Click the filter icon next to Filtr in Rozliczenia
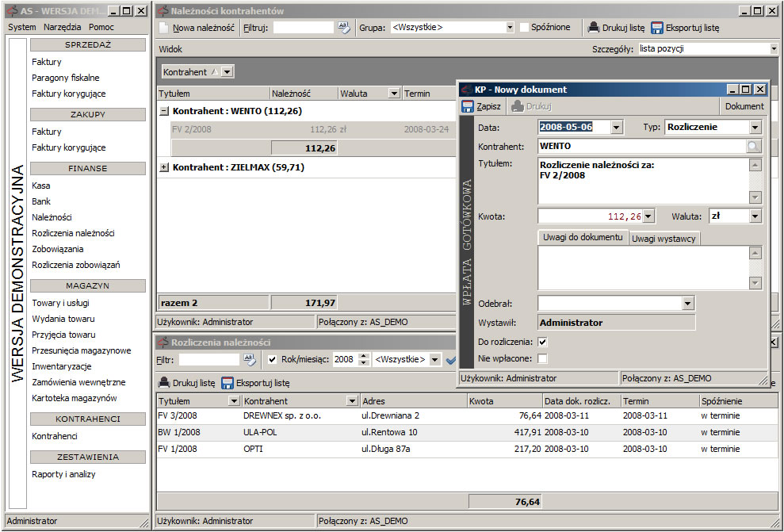 click(x=250, y=359)
